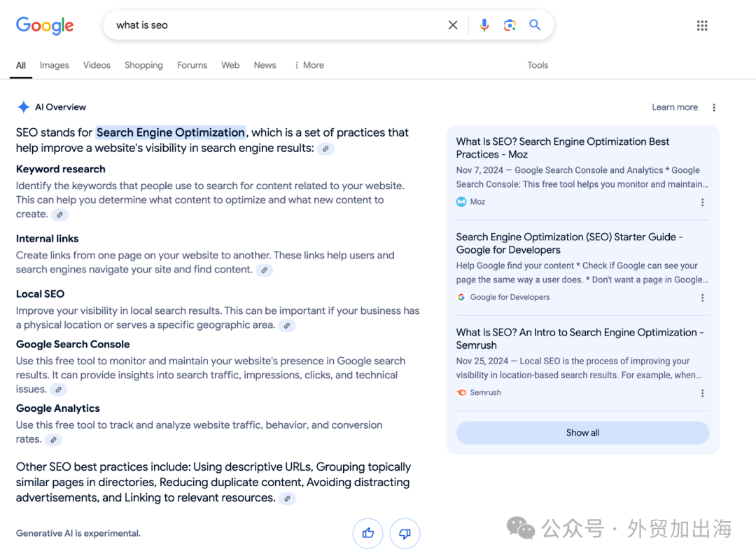756x559 pixels.
Task: Open source link icon under Local SEO
Action: 287,326
